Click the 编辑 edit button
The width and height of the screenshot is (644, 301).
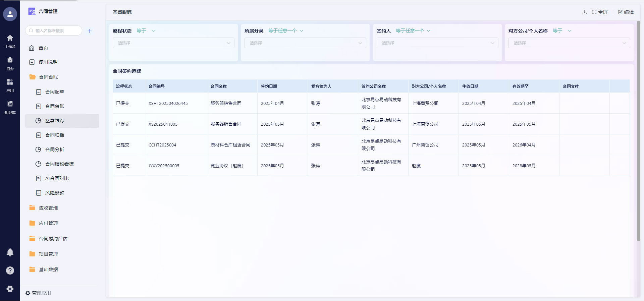[x=626, y=12]
